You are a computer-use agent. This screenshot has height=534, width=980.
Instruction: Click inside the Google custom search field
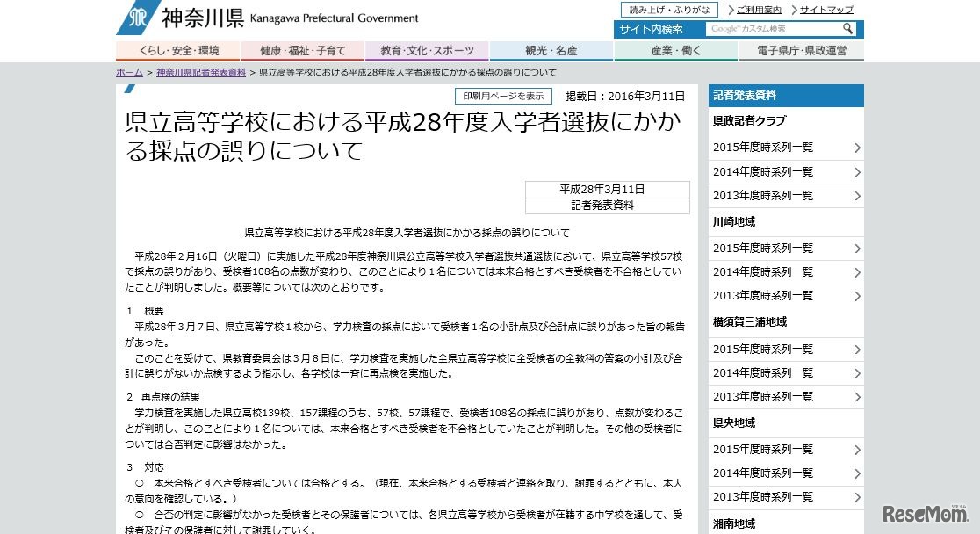773,29
